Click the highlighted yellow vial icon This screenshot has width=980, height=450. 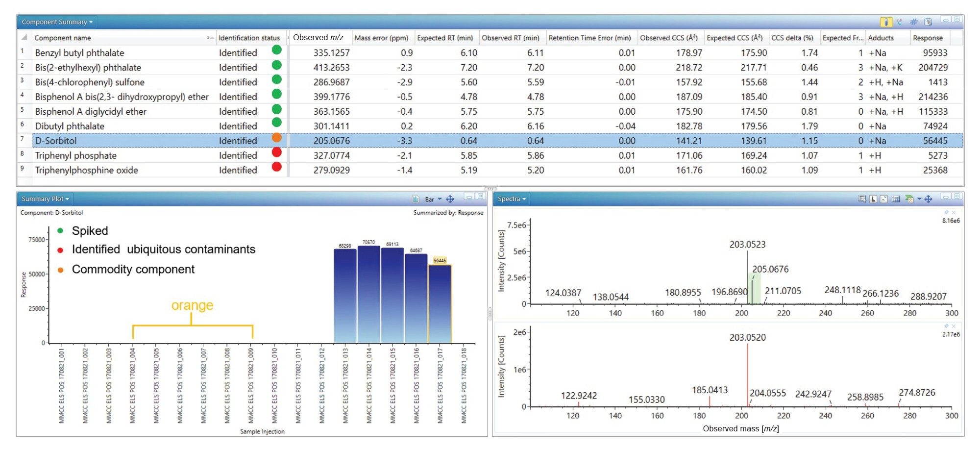coord(885,22)
